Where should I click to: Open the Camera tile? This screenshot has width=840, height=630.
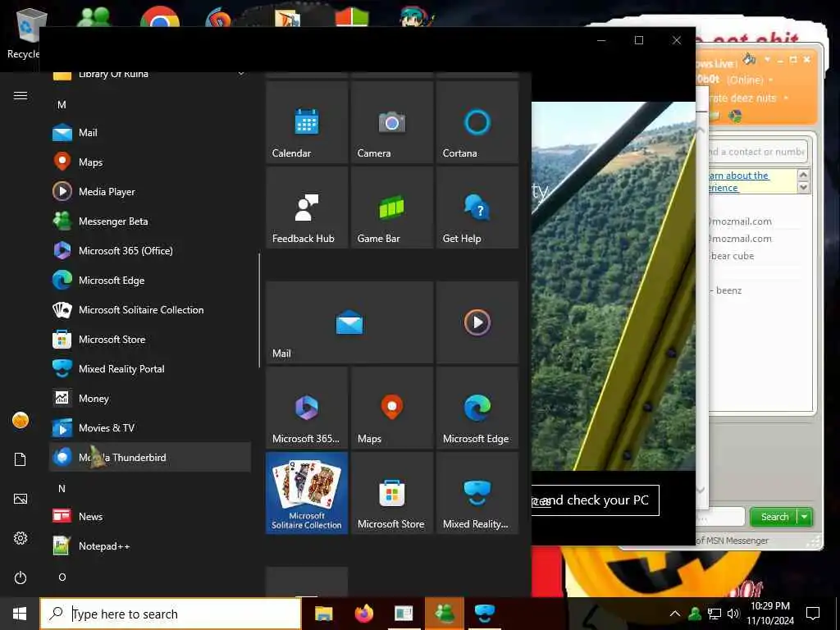point(392,122)
